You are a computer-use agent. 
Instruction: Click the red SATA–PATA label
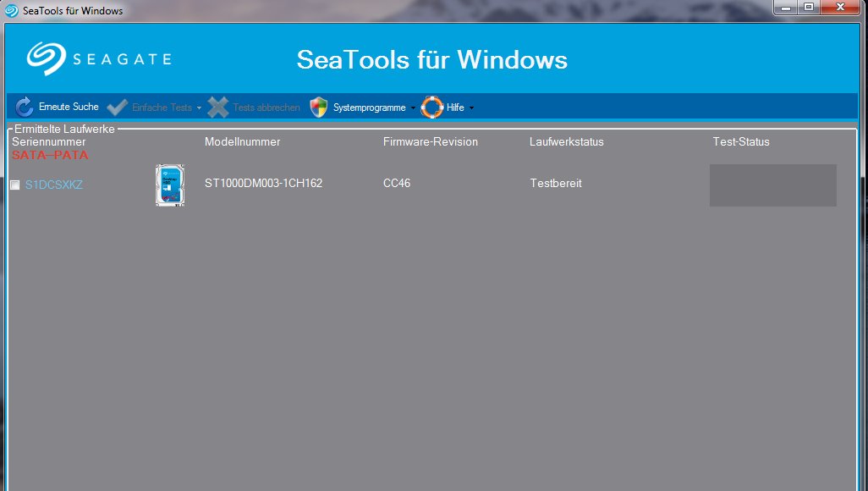[50, 155]
